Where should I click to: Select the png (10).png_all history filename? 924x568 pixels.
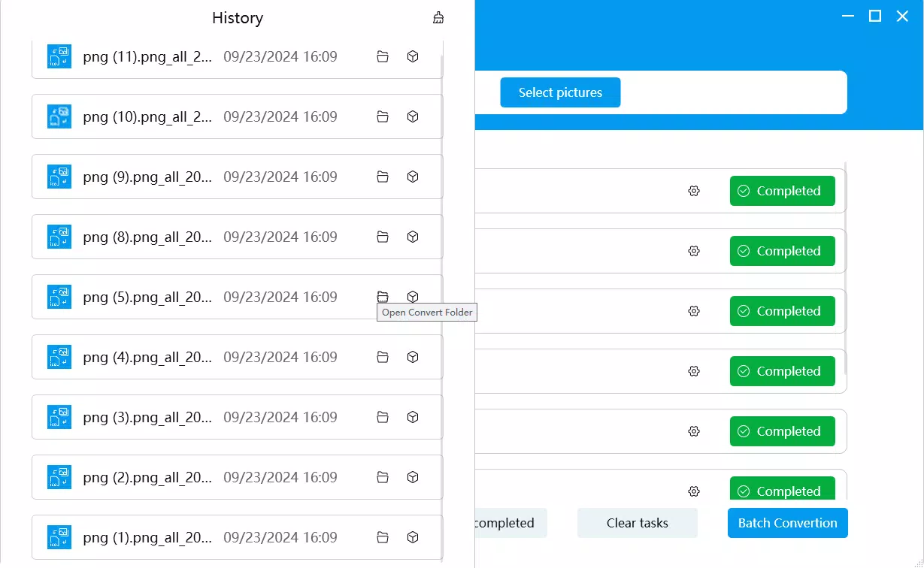[147, 116]
